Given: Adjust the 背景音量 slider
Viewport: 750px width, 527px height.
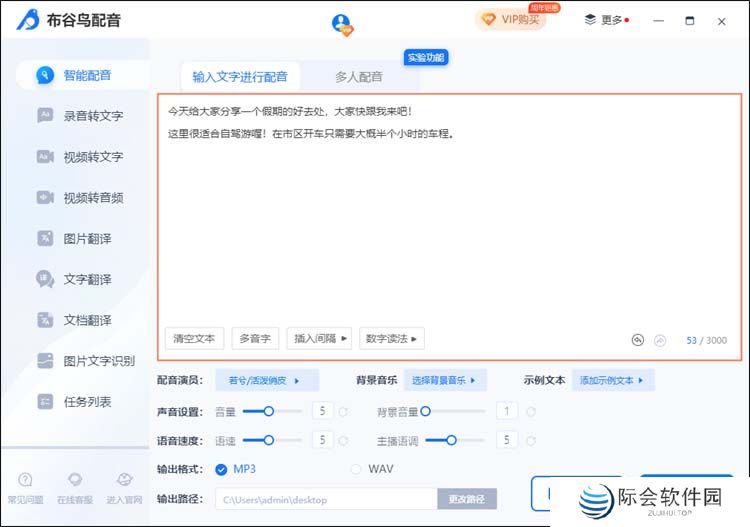Looking at the screenshot, I should coord(452,411).
